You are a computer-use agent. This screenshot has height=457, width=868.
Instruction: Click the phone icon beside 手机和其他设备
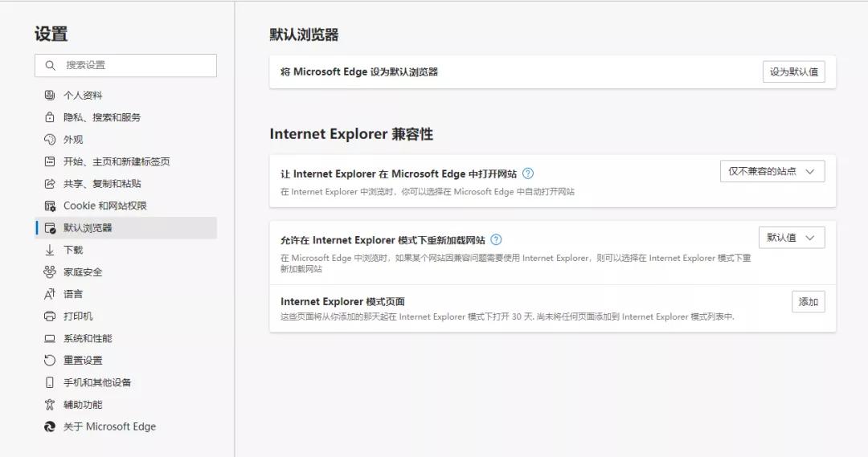pyautogui.click(x=50, y=382)
